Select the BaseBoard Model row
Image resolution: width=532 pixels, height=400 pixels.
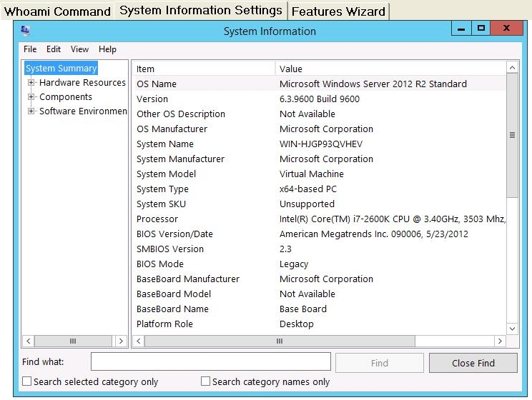[x=319, y=294]
